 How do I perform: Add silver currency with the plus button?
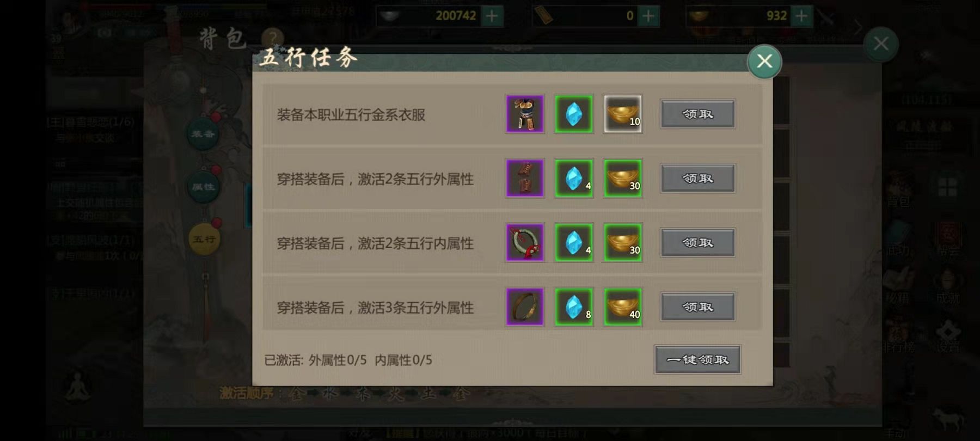[x=492, y=16]
